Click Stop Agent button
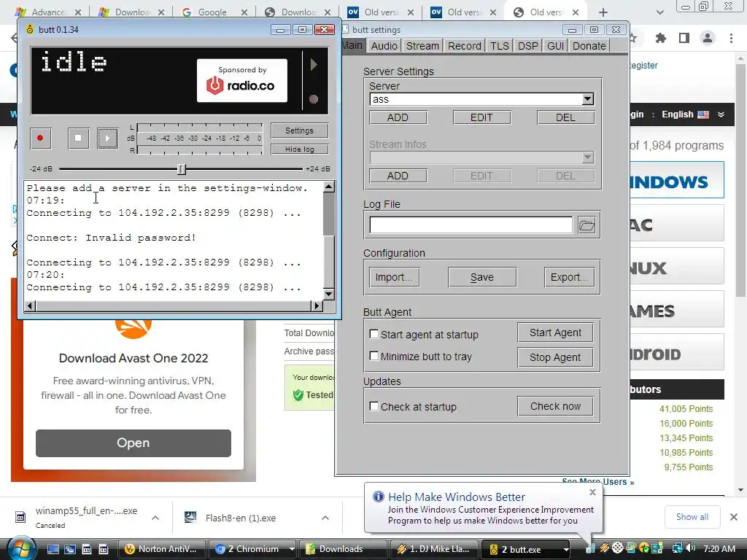Screen dimensions: 747x560 (x=555, y=357)
